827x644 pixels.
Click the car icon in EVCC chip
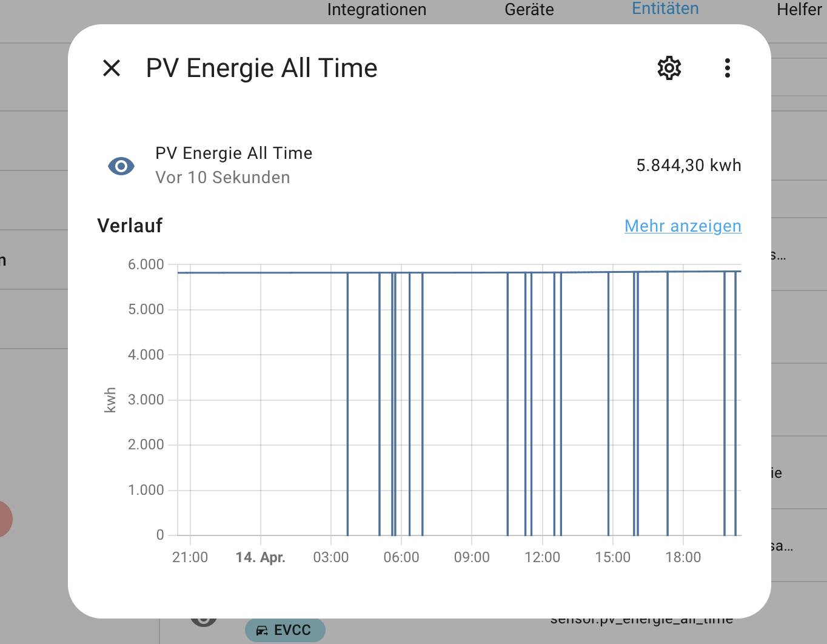click(x=262, y=631)
